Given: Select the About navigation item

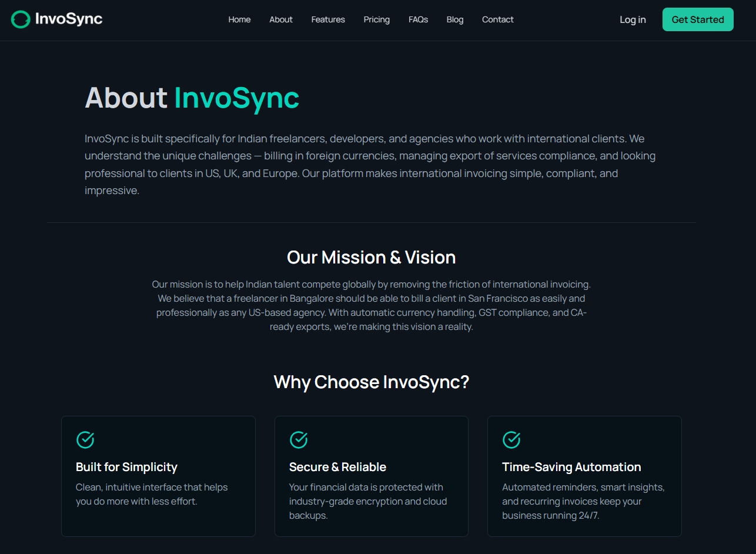Looking at the screenshot, I should coord(280,19).
